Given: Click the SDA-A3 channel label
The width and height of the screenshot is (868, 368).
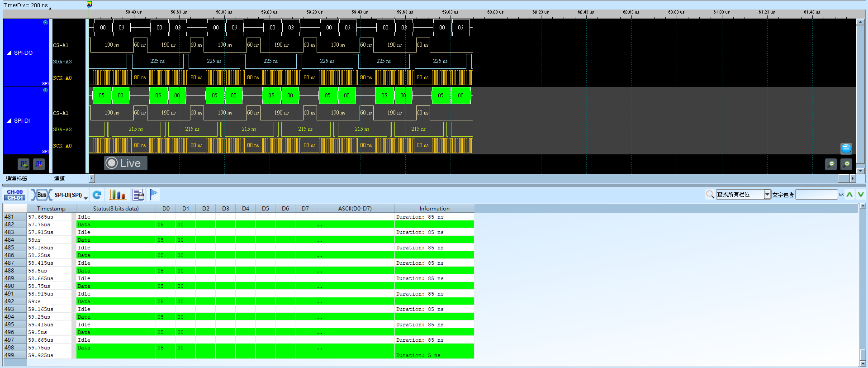Looking at the screenshot, I should (x=62, y=62).
